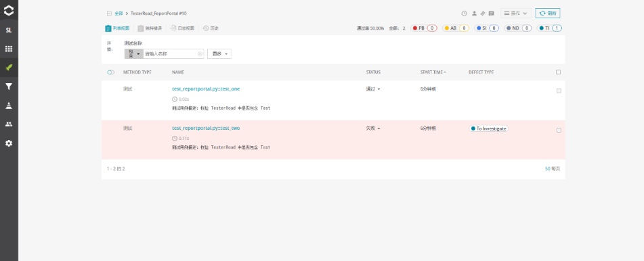
Task: Open the SL project selector
Action: 9,30
